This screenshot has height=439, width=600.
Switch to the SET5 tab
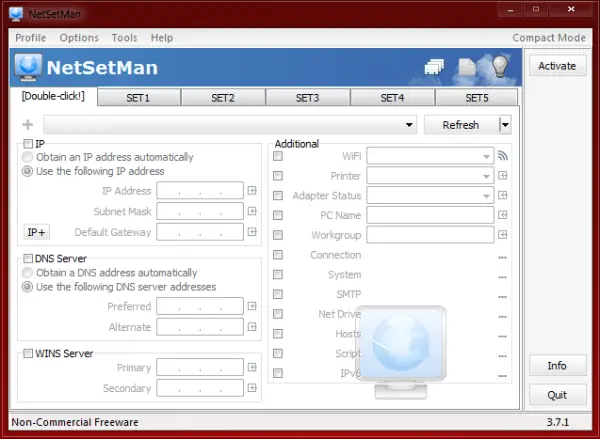(477, 98)
